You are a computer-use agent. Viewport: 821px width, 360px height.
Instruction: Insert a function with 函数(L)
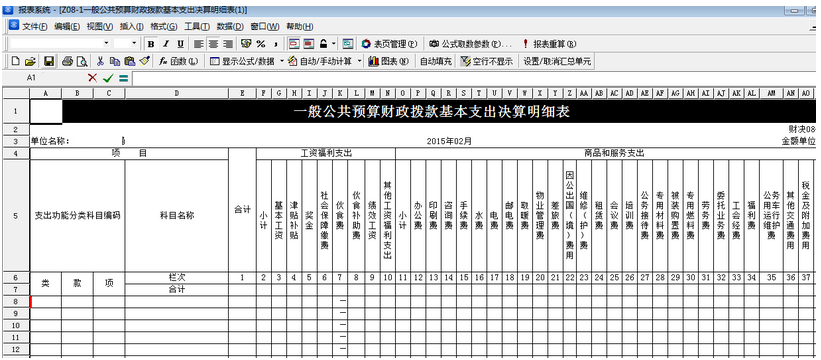(178, 62)
